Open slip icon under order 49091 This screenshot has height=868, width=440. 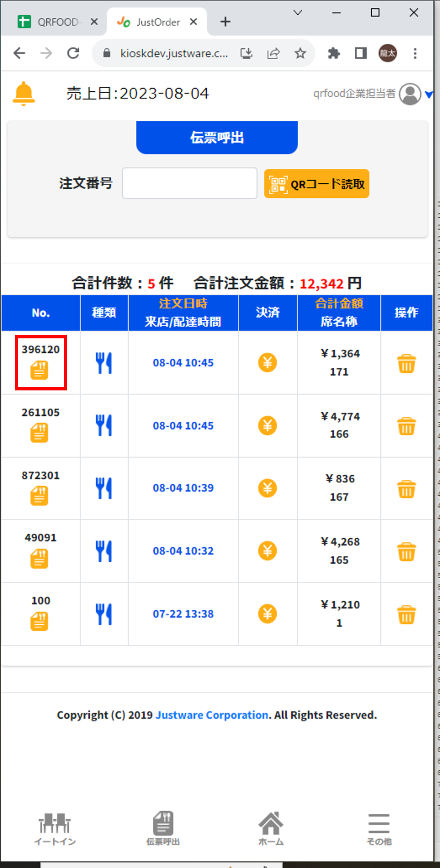(x=39, y=559)
